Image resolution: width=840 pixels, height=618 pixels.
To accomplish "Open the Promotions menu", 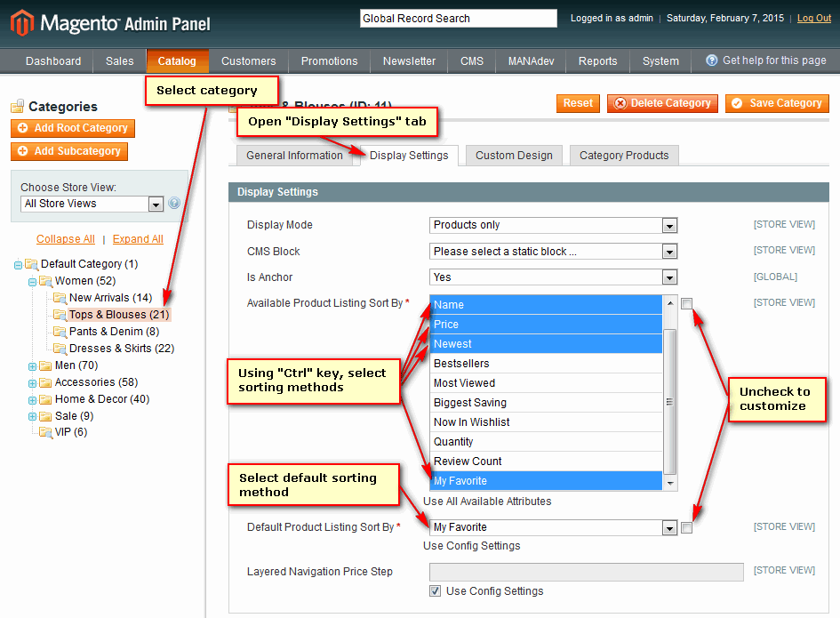I will coord(329,61).
